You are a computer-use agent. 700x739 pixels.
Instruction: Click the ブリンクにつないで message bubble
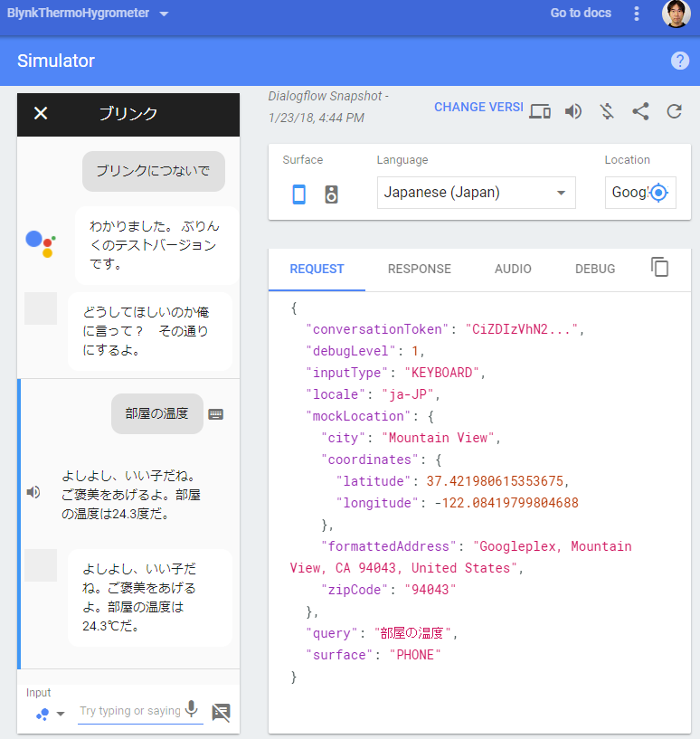(x=154, y=171)
